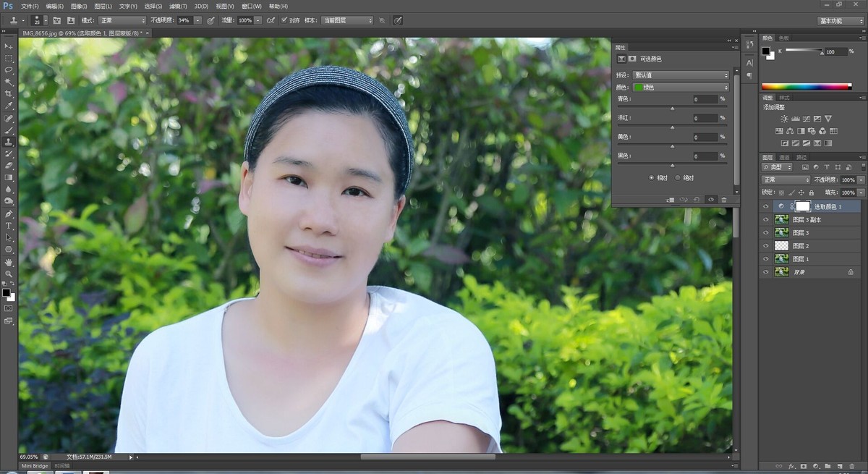The height and width of the screenshot is (474, 868).
Task: Click the Mini Bridge panel button
Action: click(x=35, y=466)
